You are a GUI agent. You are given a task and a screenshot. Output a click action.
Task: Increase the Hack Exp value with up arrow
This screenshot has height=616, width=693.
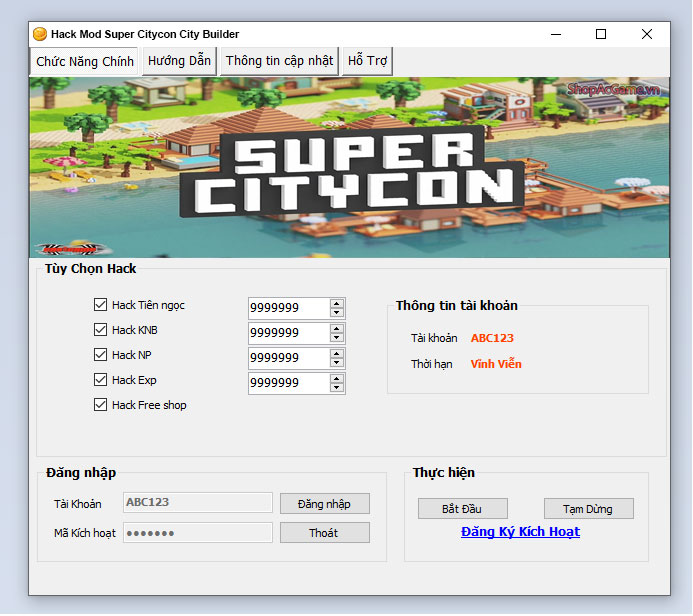[x=337, y=379]
